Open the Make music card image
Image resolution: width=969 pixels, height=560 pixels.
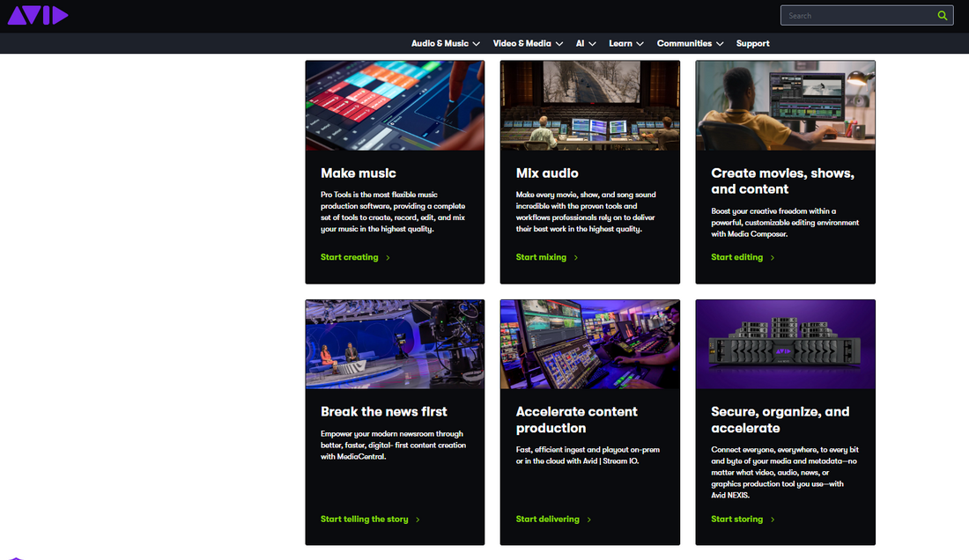pyautogui.click(x=395, y=106)
